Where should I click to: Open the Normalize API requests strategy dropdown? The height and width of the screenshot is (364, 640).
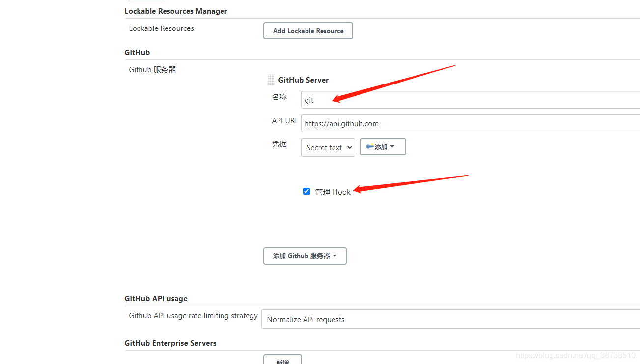(451, 319)
